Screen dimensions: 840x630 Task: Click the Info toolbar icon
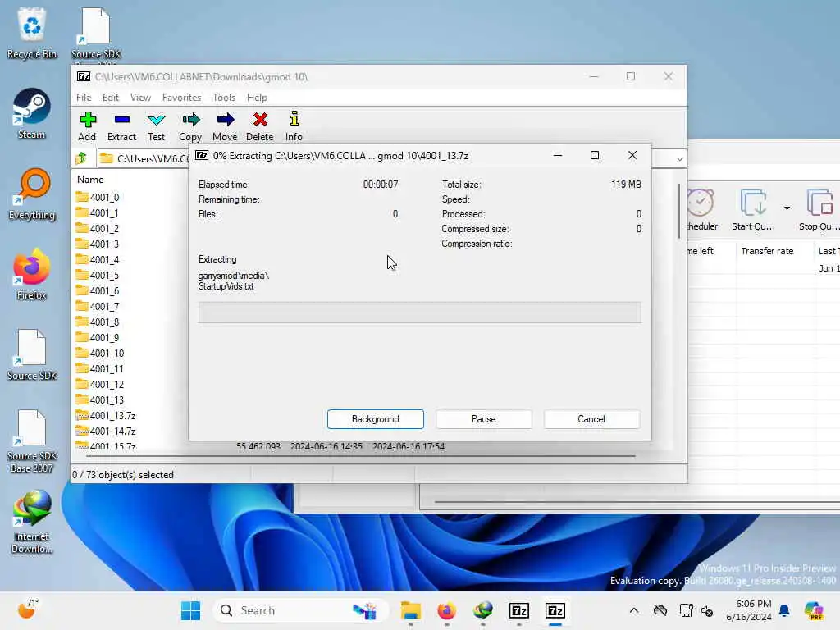coord(294,126)
